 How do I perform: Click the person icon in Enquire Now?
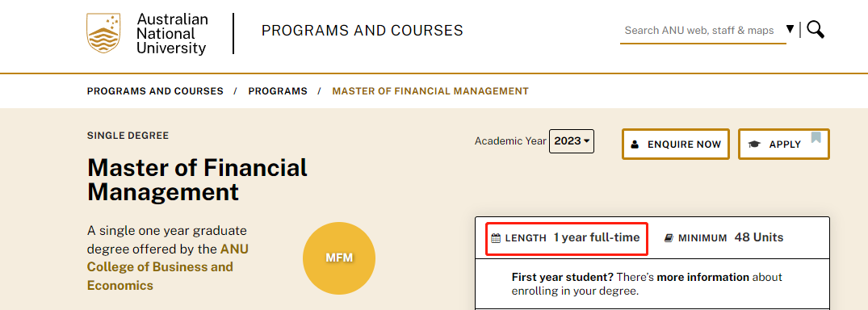coord(635,145)
